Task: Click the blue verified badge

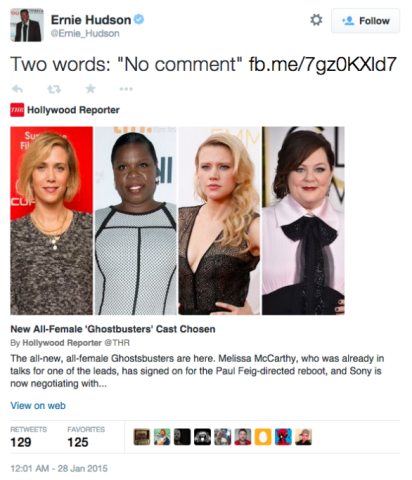Action: (139, 19)
